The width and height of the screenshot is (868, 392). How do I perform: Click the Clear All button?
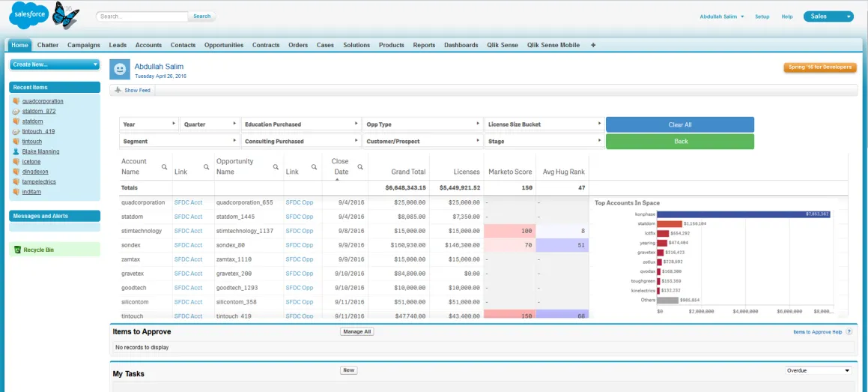pos(680,124)
